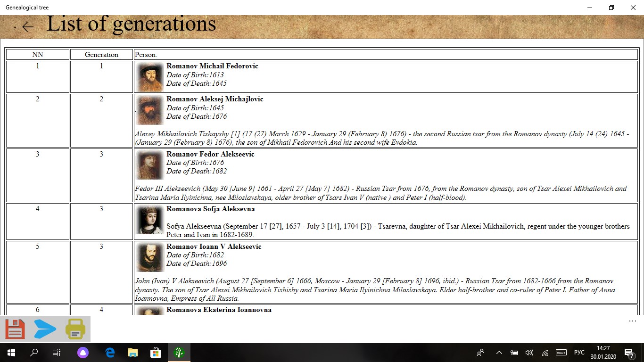Select the biography starting Alexey Mikhailovich Tishayshy
The width and height of the screenshot is (644, 362).
(382, 138)
